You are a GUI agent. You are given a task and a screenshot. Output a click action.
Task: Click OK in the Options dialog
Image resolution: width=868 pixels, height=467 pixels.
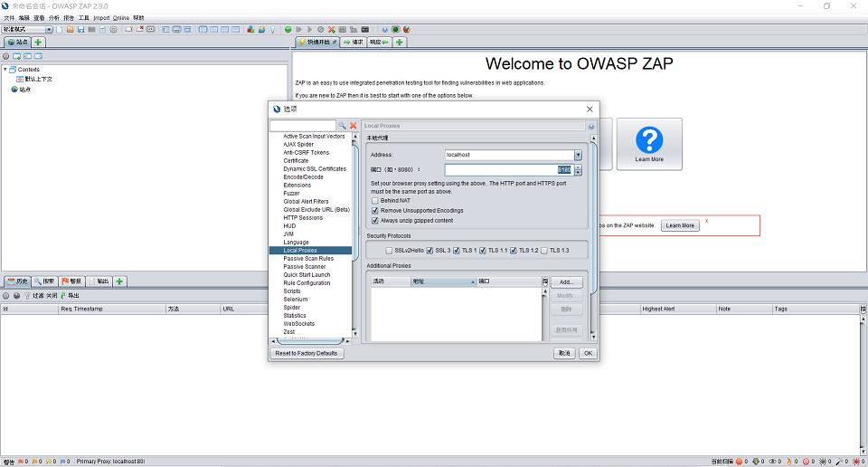[588, 354]
